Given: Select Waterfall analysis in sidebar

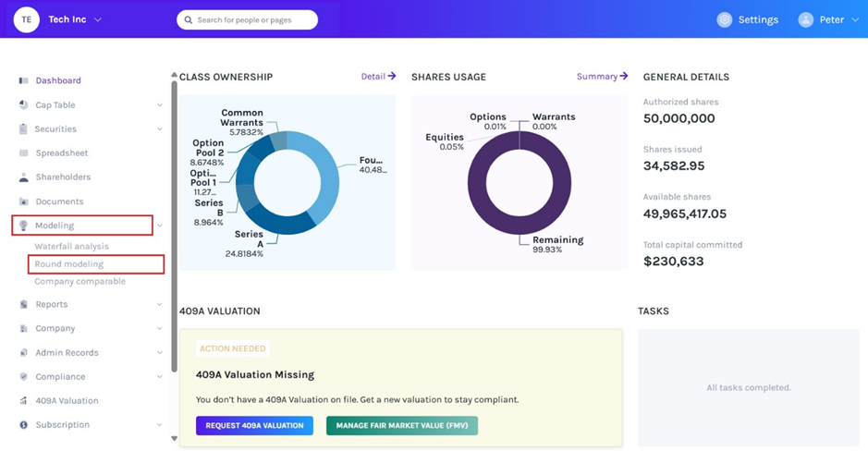Looking at the screenshot, I should 71,247.
